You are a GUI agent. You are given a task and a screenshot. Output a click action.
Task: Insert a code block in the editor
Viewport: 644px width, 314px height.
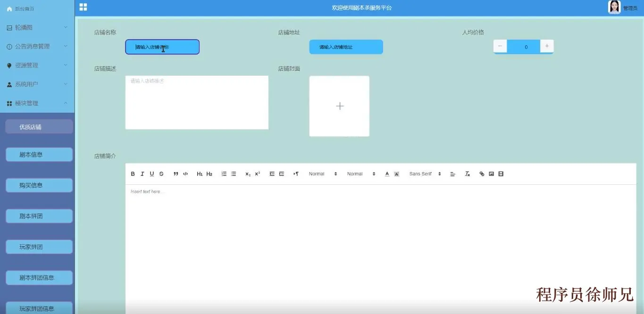[x=185, y=174]
